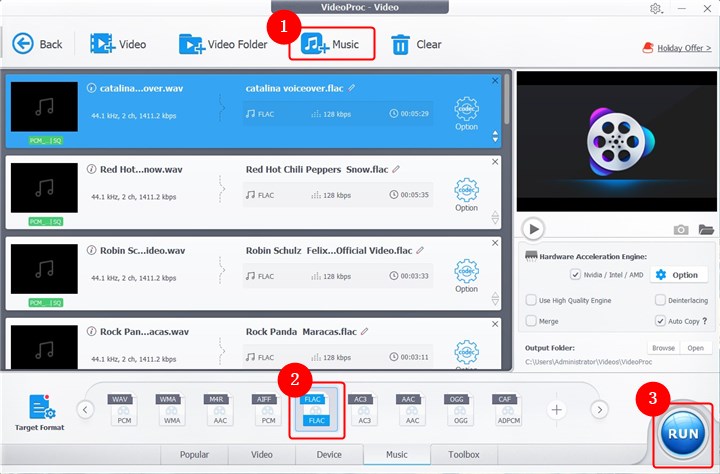Import a Video Folder
The image size is (720, 474).
click(223, 44)
